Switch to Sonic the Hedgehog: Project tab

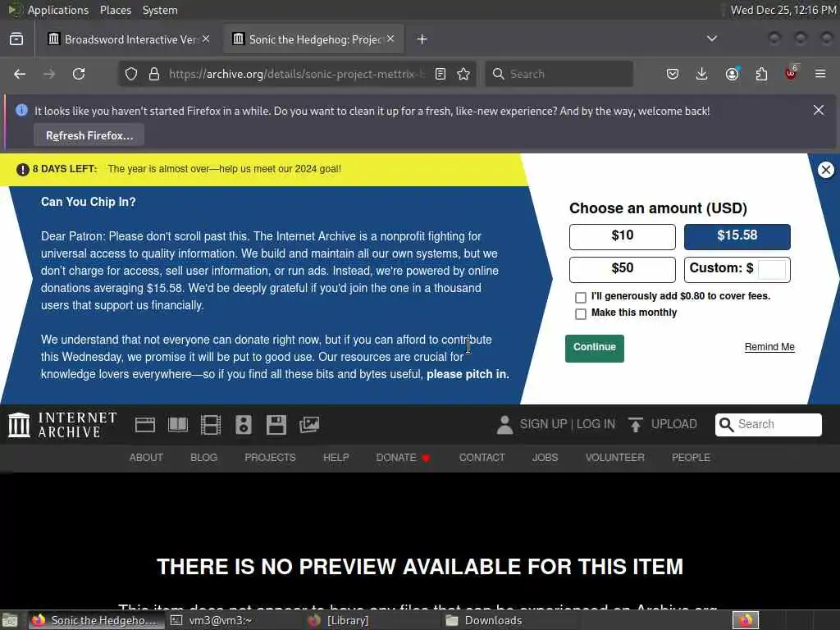point(313,39)
